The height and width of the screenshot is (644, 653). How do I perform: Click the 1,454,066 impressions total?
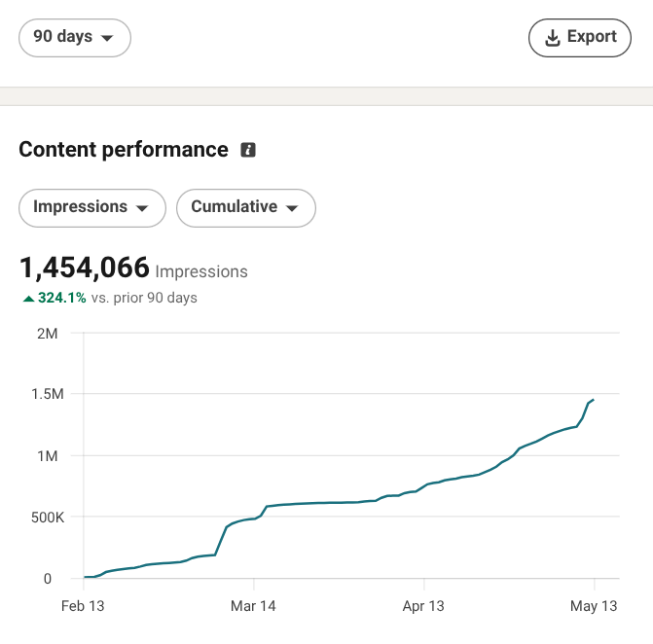pos(85,268)
